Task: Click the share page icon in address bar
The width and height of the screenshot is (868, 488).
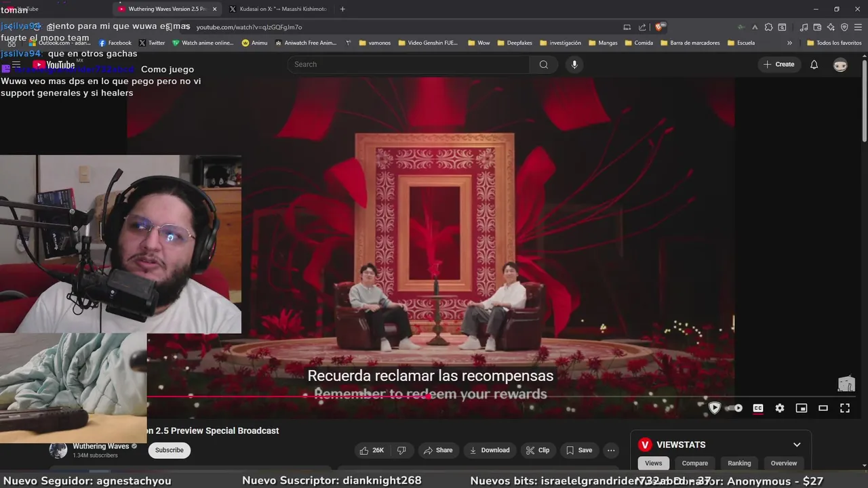Action: [642, 27]
